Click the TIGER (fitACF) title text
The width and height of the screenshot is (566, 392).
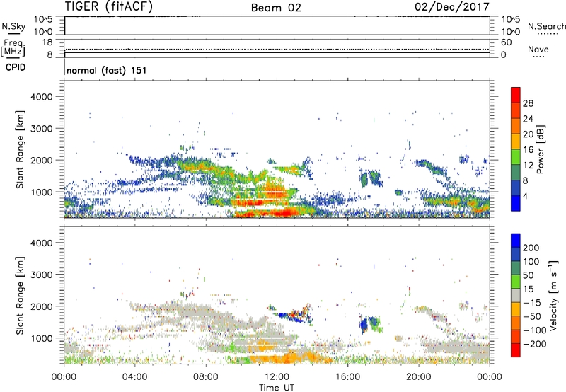coord(109,6)
